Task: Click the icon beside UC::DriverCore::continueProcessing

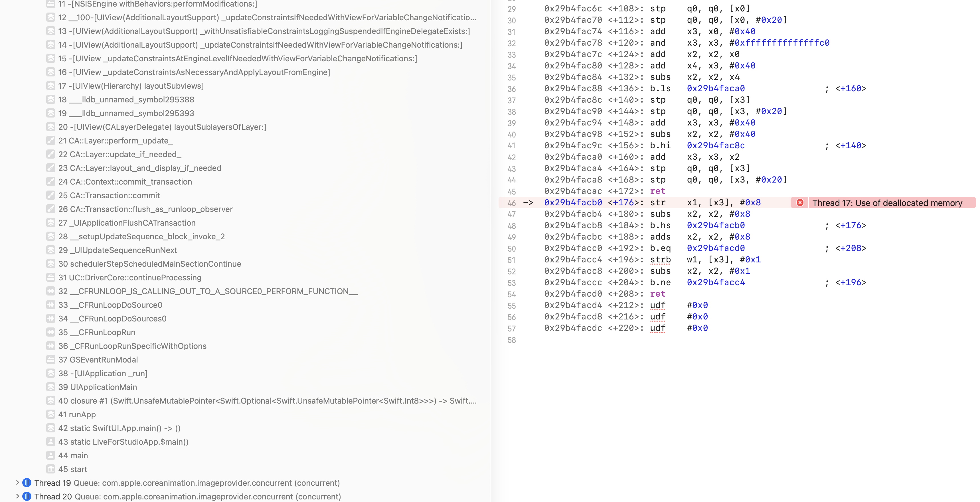Action: [x=50, y=278]
